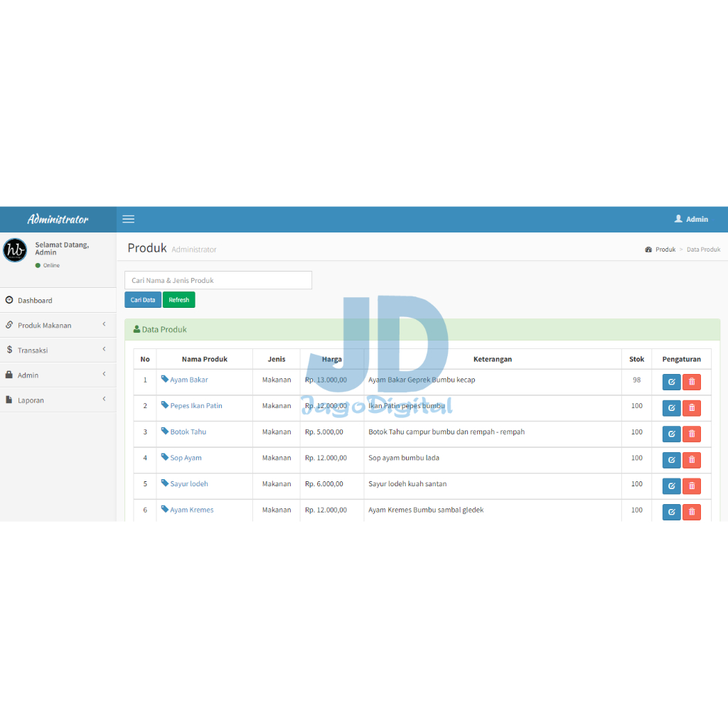Click the dollar icon beside Transaksi
728x728 pixels.
[9, 350]
